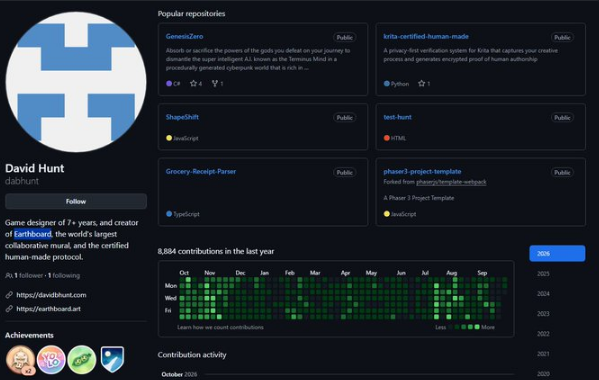
Task: Click the dabhunt username text
Action: (22, 181)
